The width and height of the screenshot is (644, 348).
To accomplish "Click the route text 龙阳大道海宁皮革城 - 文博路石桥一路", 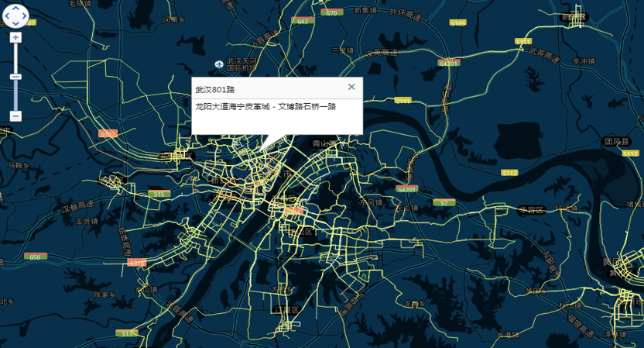I will (265, 106).
